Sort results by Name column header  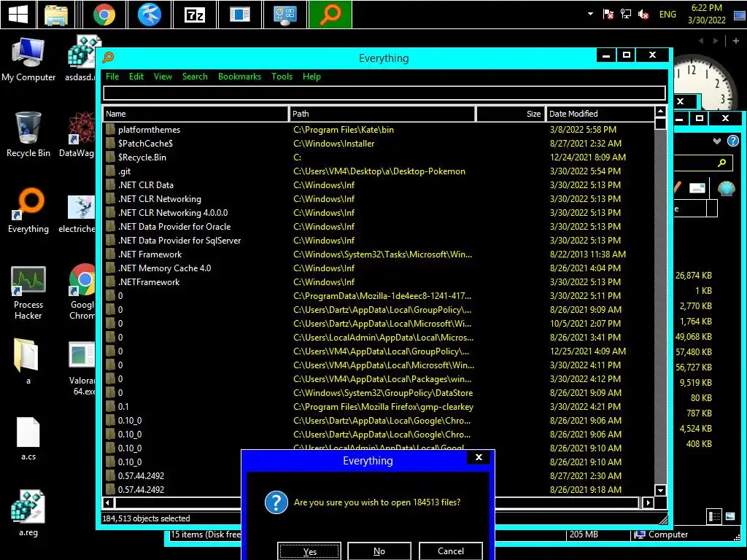click(x=196, y=114)
